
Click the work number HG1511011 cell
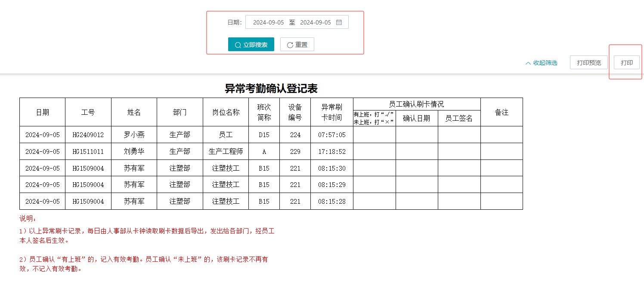tap(88, 151)
